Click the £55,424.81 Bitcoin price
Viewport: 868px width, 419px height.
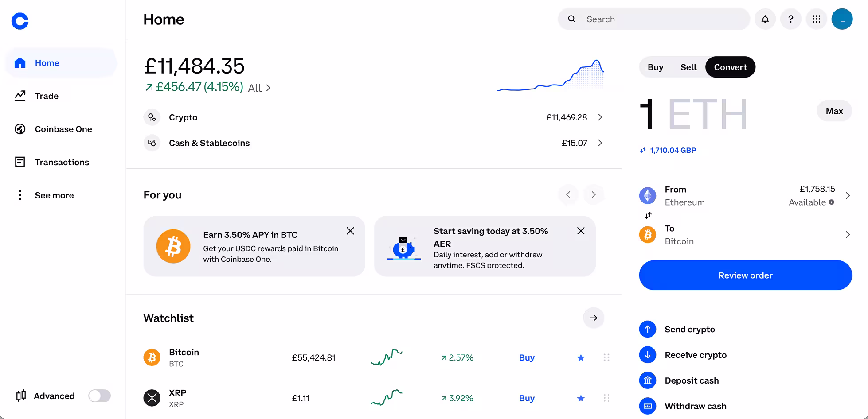314,358
